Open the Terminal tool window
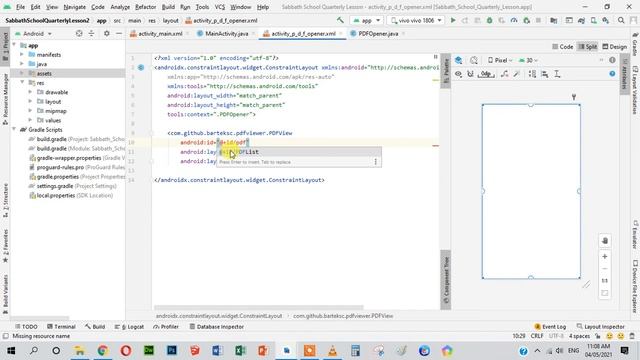Screen dimensions: 640x360 tap(61, 327)
